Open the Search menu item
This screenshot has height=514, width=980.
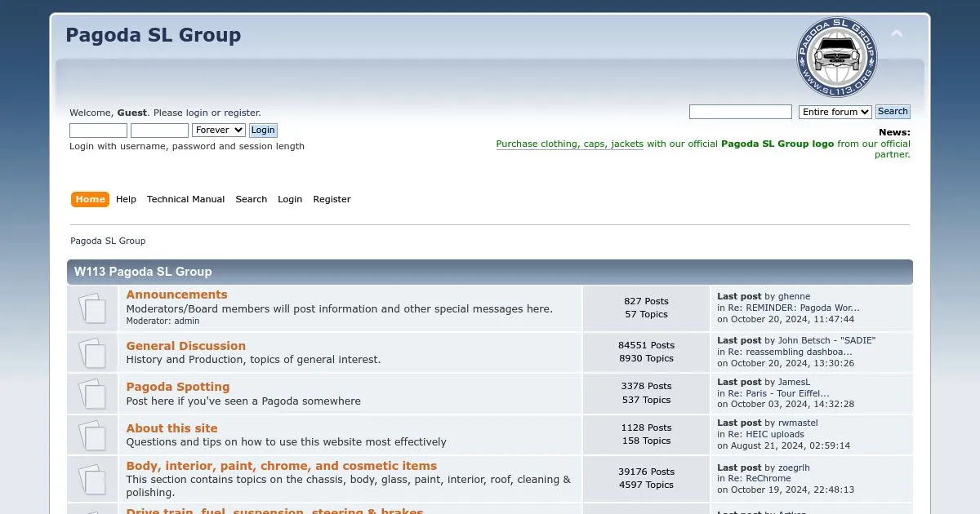coord(252,199)
